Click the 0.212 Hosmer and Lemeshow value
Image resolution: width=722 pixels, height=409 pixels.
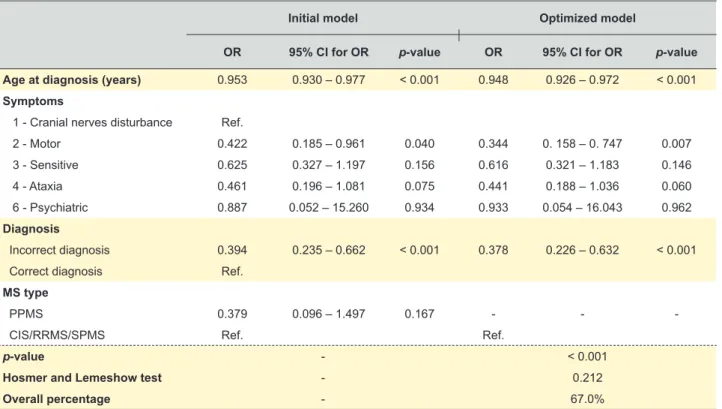pyautogui.click(x=587, y=378)
